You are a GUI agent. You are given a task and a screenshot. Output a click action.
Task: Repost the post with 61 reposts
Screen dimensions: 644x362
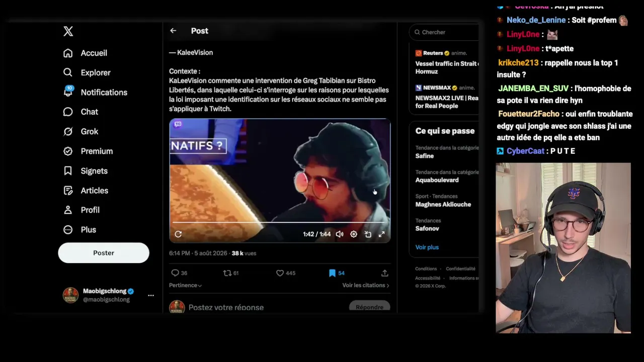pyautogui.click(x=231, y=273)
